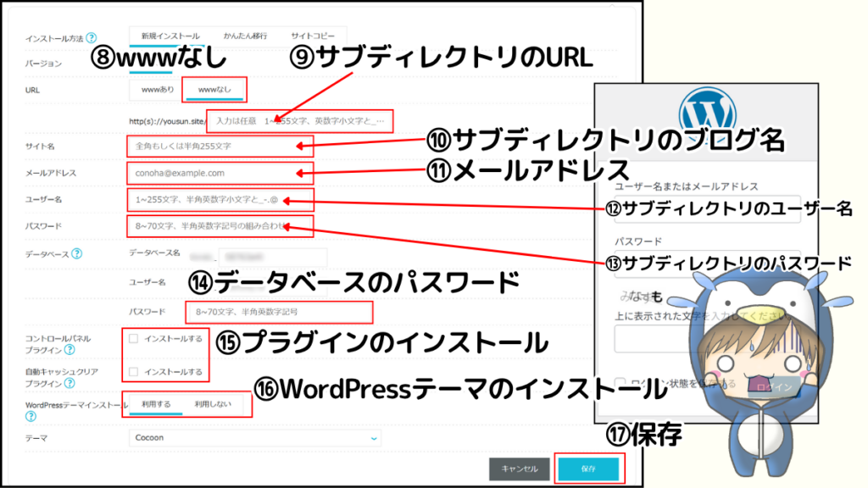This screenshot has height=488, width=868.
Task: Select 利用しない for WordPress theme install
Action: tap(213, 404)
